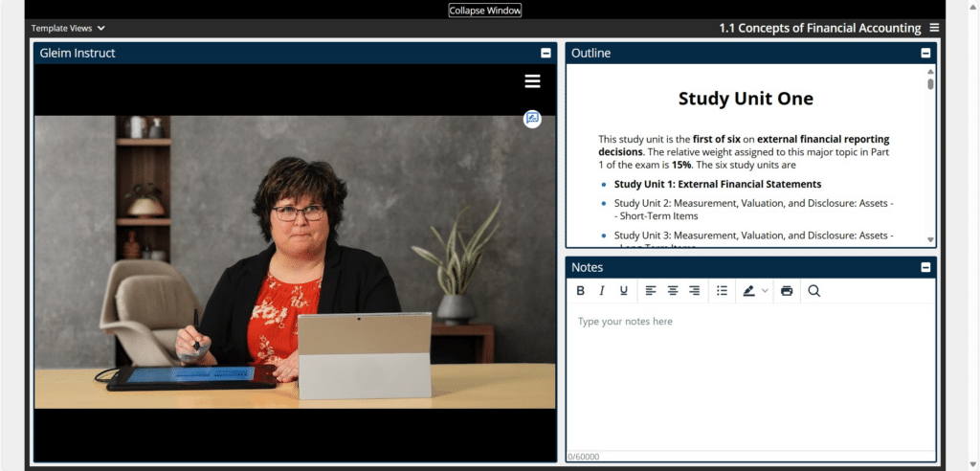Viewport: 980px width, 471px height.
Task: Click the notes text area
Action: (750, 378)
